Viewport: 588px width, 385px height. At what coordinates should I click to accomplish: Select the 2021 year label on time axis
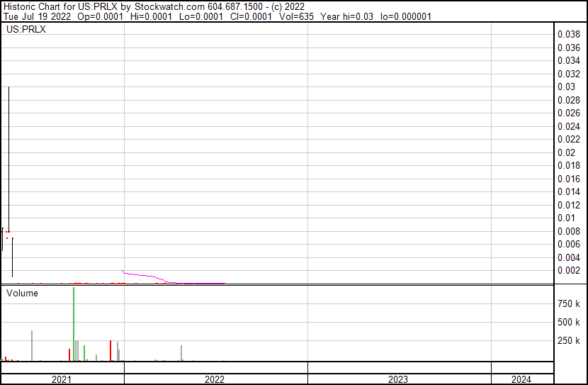[62, 379]
